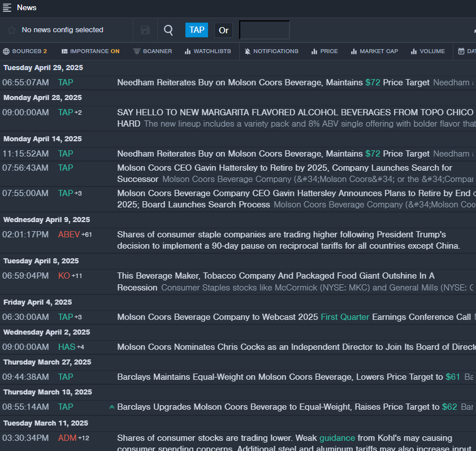Open the News panel menu icon
The height and width of the screenshot is (451, 476).
(x=7, y=7)
